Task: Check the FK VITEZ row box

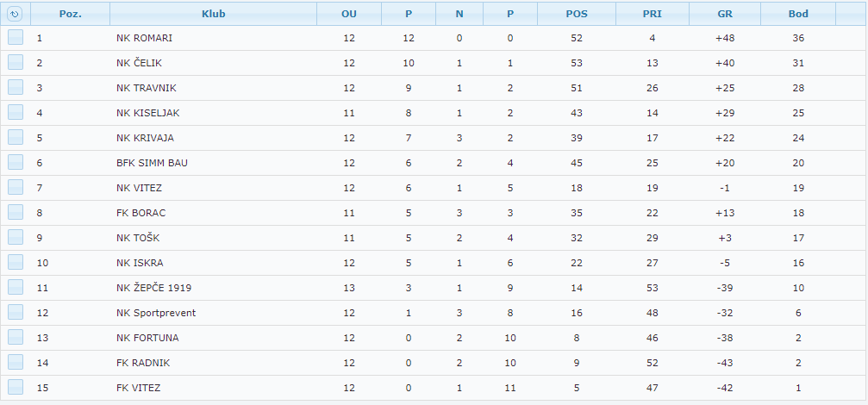Action: (16, 388)
